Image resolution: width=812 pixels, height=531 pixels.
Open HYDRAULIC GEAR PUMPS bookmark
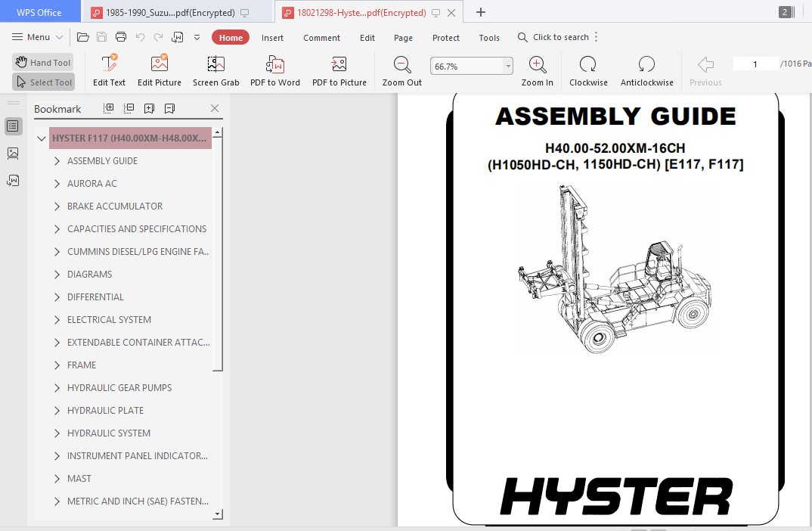coord(119,388)
